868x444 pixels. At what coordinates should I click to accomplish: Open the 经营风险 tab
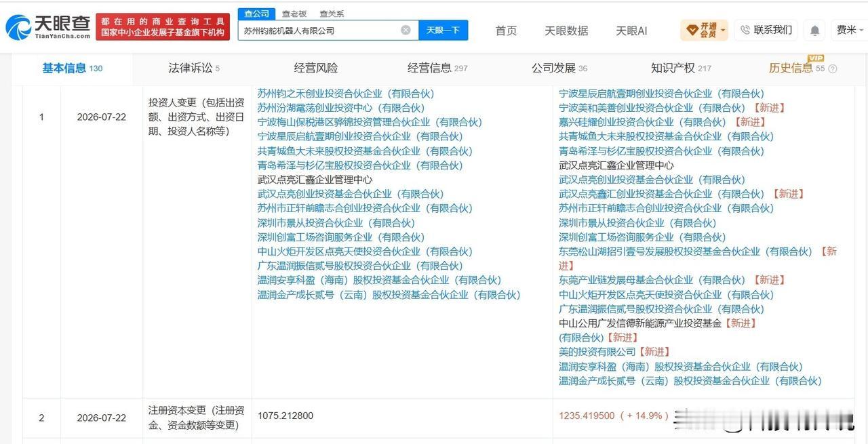[x=316, y=68]
